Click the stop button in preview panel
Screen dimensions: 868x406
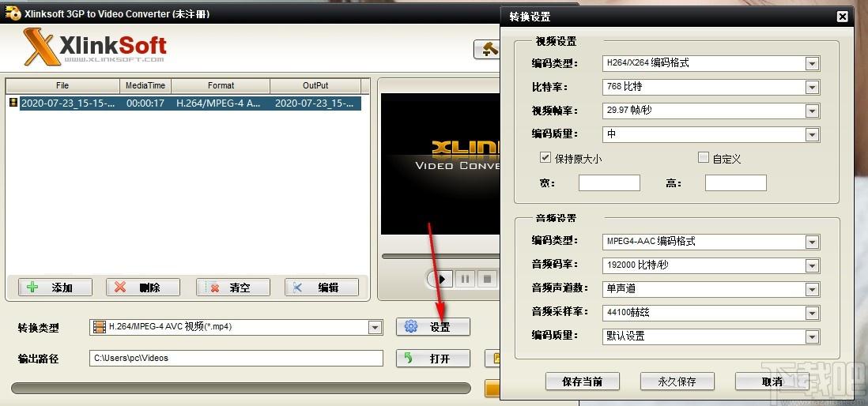coord(487,279)
